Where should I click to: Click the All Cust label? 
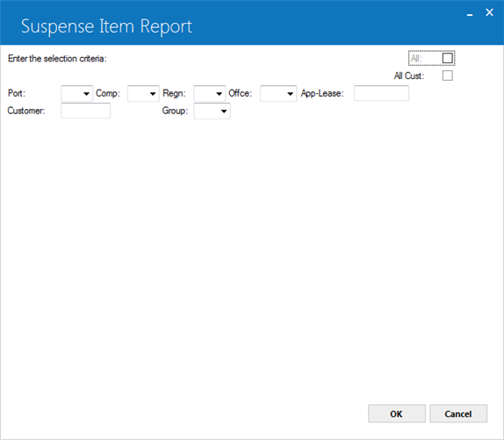pos(409,76)
